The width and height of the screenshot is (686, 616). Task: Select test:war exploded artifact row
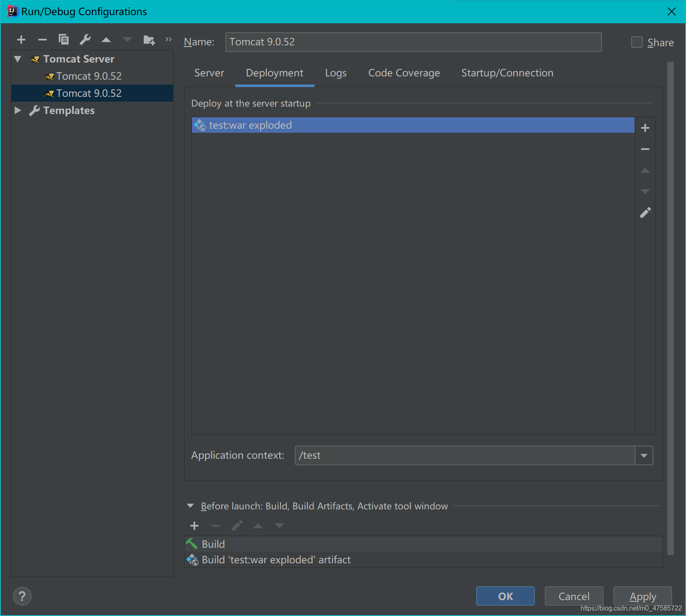413,125
